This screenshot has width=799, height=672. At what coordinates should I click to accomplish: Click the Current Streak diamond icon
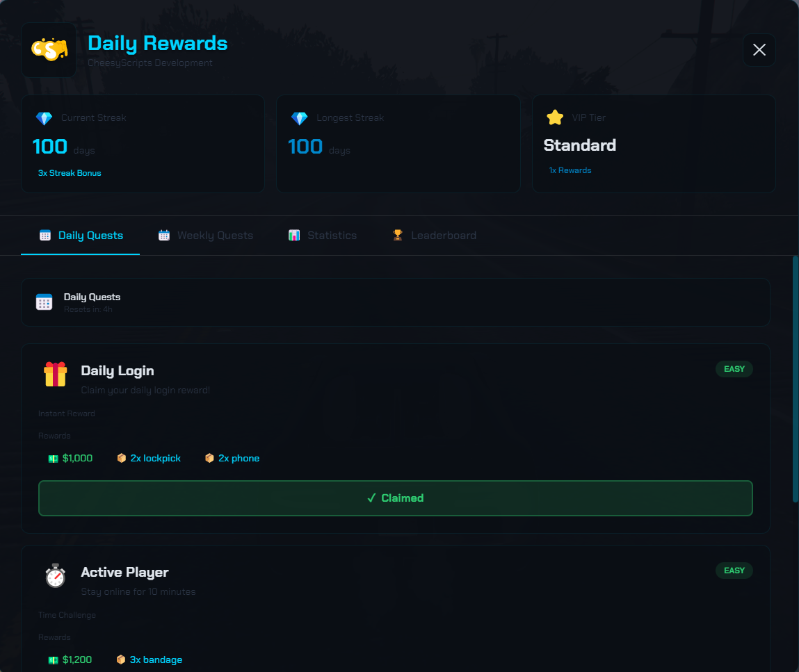point(45,118)
